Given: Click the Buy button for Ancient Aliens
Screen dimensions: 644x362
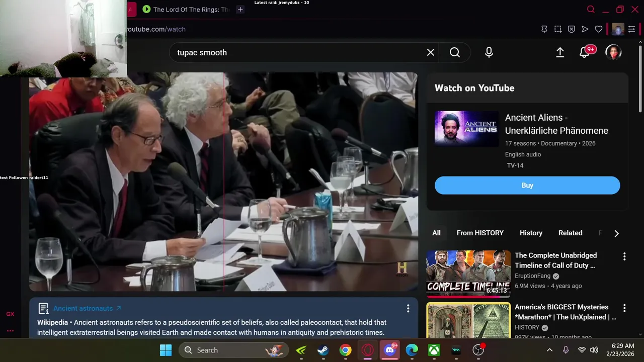Looking at the screenshot, I should pyautogui.click(x=527, y=186).
